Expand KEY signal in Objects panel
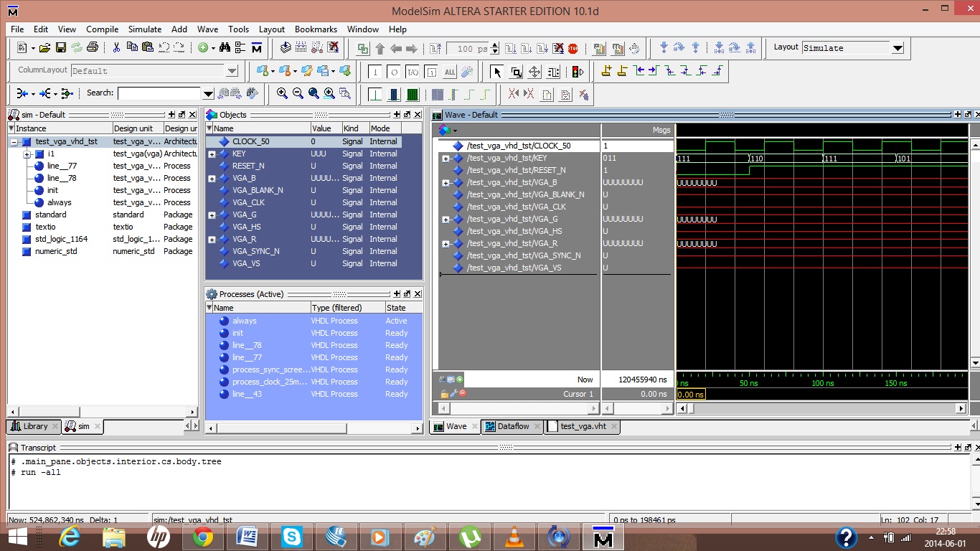This screenshot has height=551, width=980. (212, 154)
